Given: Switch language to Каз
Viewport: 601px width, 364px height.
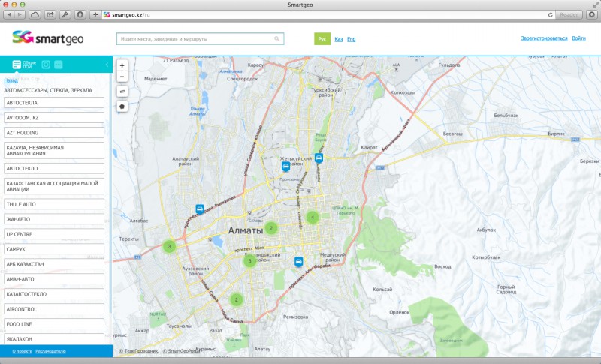Looking at the screenshot, I should pos(339,39).
